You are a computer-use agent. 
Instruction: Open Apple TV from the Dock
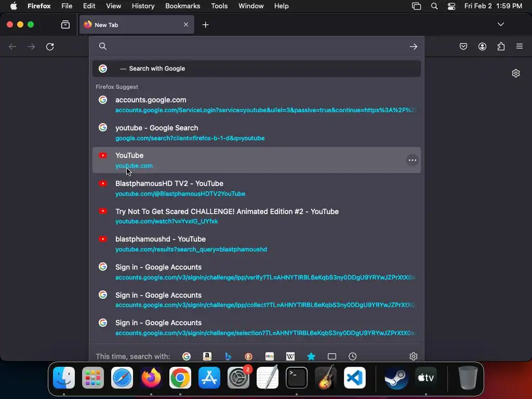coord(426,378)
